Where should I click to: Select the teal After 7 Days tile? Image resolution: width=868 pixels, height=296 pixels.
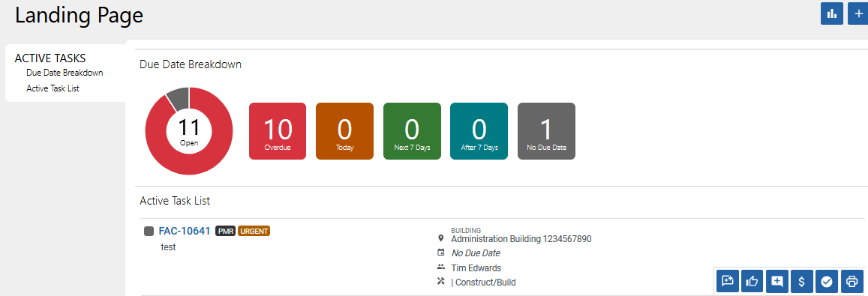(479, 131)
